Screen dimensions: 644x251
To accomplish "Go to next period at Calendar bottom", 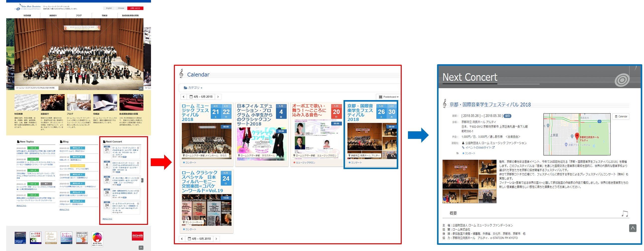I will (x=216, y=239).
